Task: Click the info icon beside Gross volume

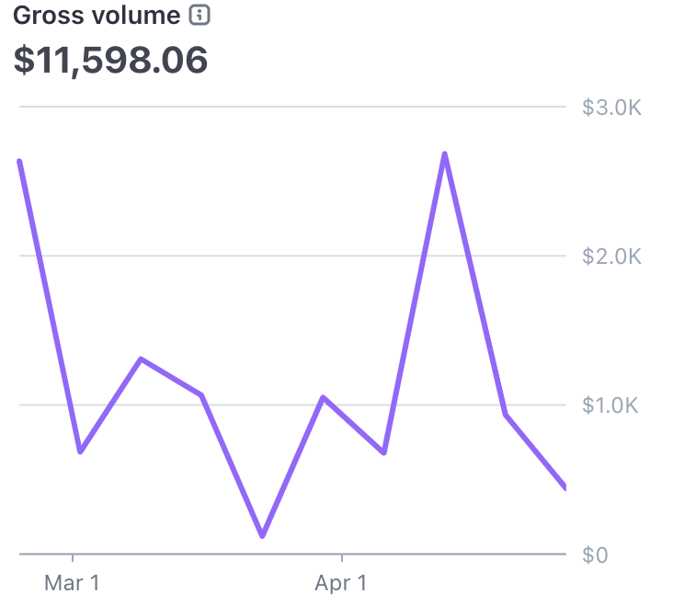Action: click(x=198, y=16)
